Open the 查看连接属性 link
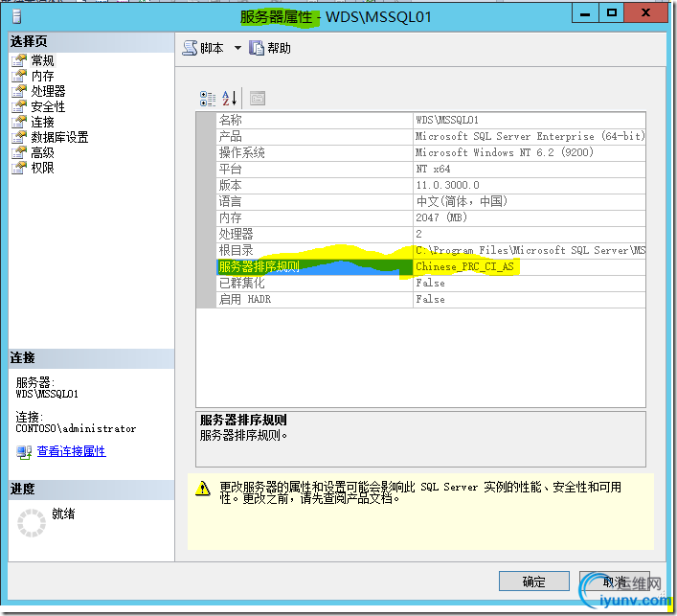This screenshot has width=677, height=616. [72, 451]
